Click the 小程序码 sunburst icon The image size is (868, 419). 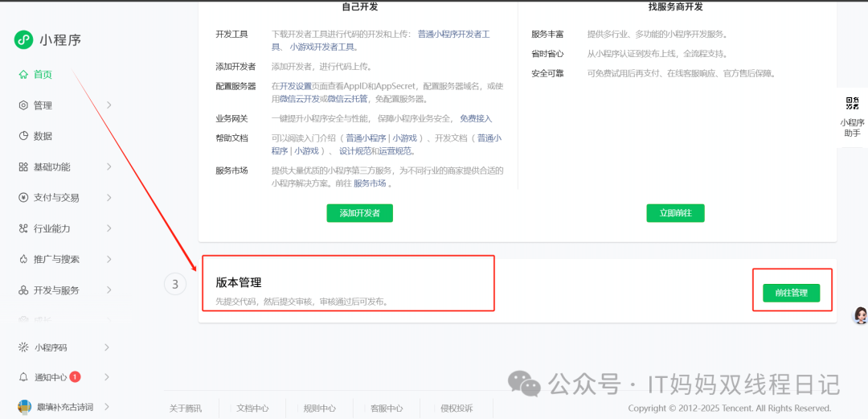pos(23,347)
